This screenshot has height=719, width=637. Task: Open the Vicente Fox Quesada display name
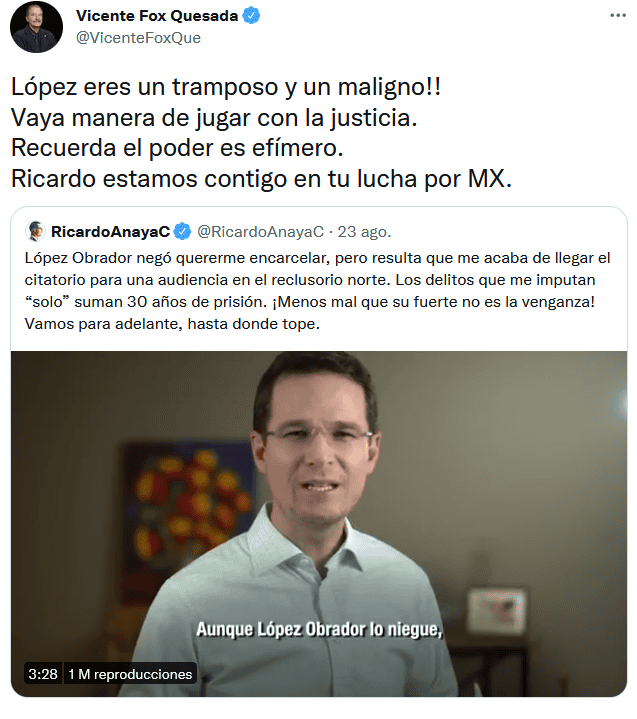(157, 16)
